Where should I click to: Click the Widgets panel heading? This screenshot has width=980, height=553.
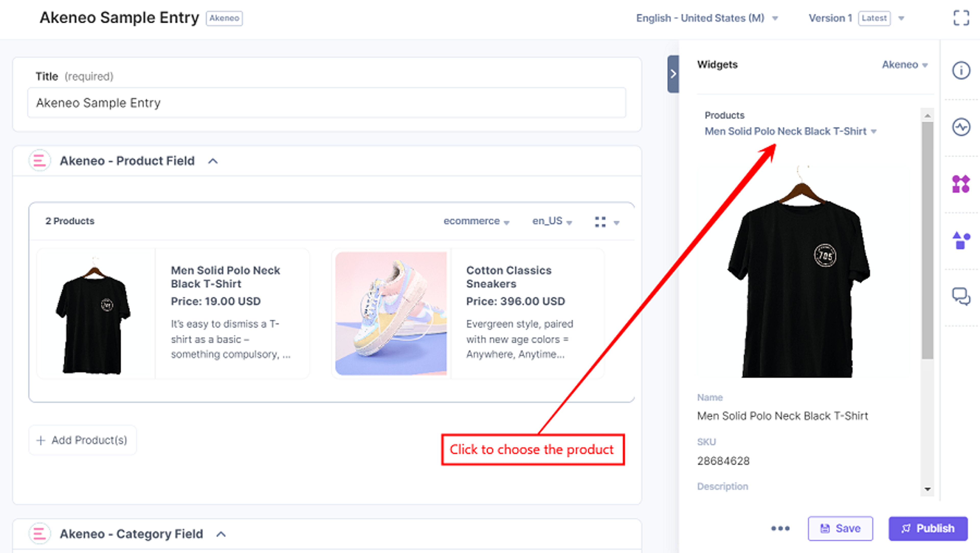(x=717, y=65)
